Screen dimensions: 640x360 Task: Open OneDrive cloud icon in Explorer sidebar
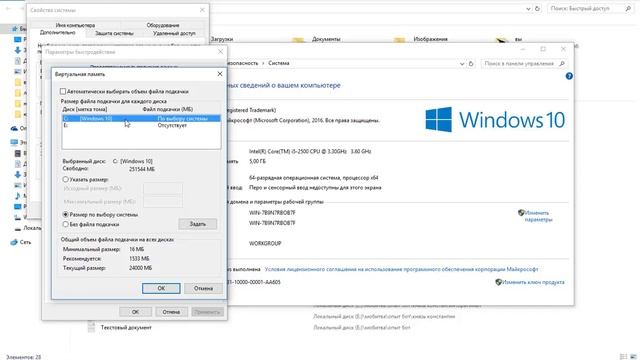pyautogui.click(x=15, y=128)
